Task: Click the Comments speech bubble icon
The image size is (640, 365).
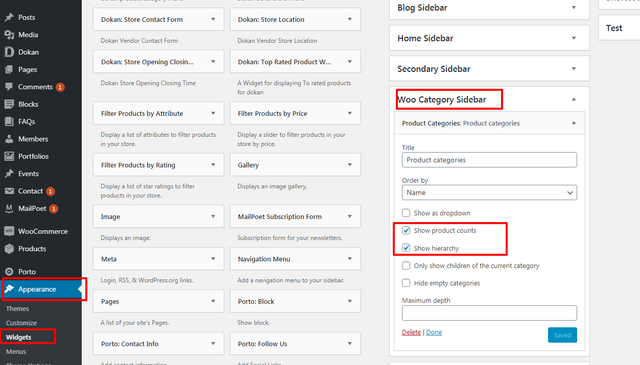Action: [x=9, y=87]
